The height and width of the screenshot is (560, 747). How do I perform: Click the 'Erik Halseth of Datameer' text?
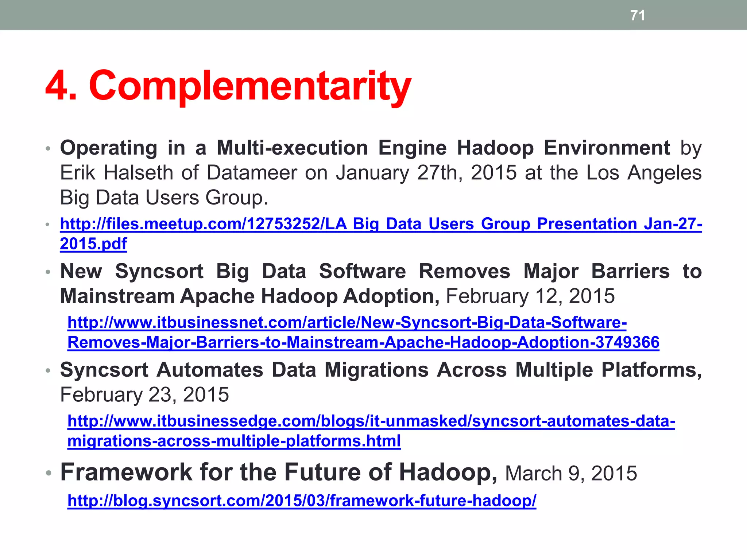(179, 172)
